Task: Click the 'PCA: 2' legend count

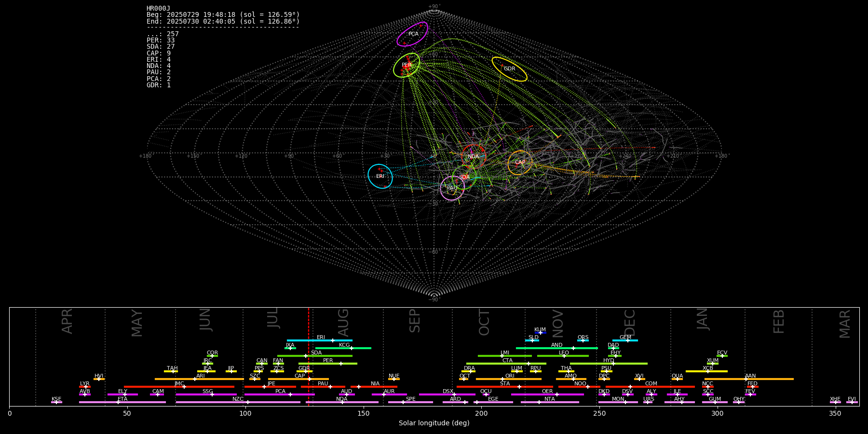Action: (x=159, y=79)
